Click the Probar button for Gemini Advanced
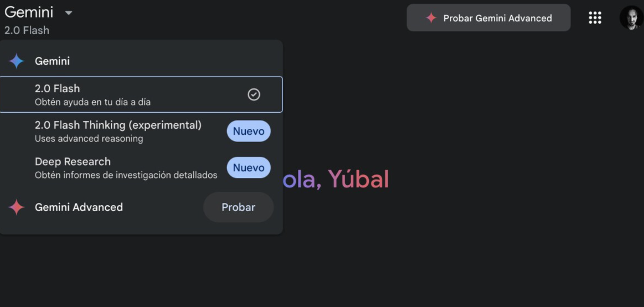Image resolution: width=644 pixels, height=307 pixels. pyautogui.click(x=238, y=207)
